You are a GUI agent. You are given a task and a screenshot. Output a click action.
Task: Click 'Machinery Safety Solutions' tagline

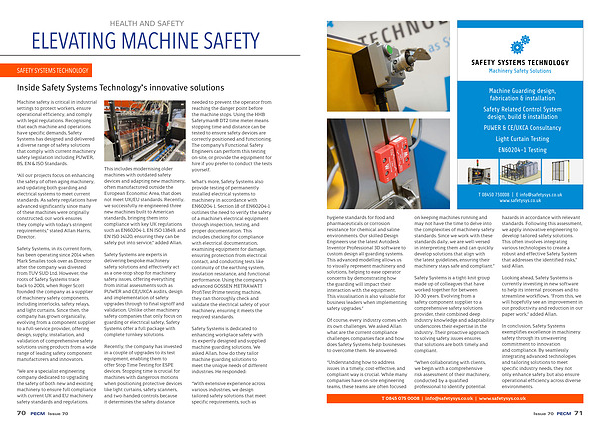(x=520, y=71)
